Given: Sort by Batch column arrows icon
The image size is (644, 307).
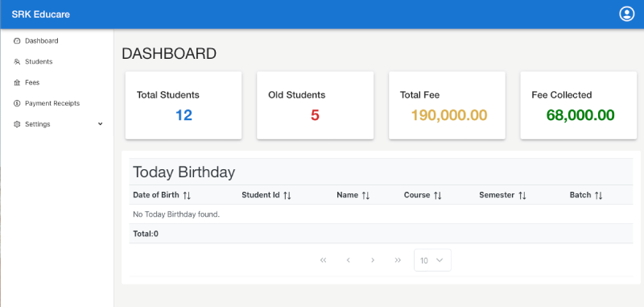Looking at the screenshot, I should (x=598, y=195).
